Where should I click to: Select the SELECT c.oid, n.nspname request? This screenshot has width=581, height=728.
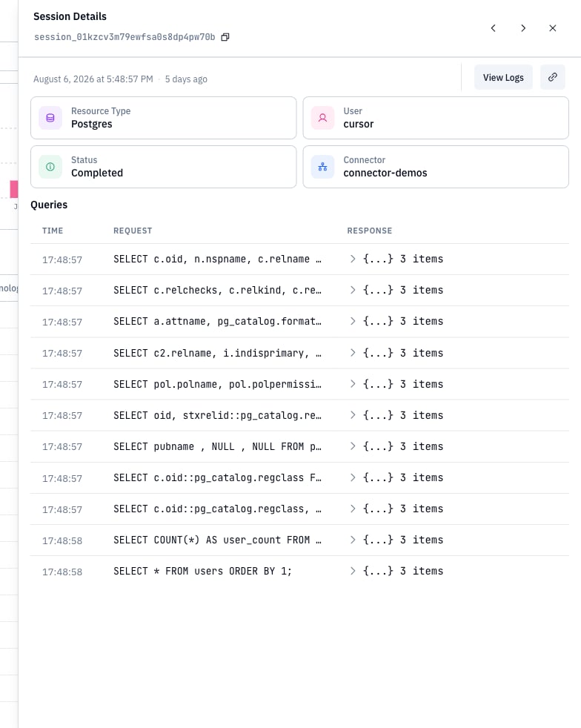(x=217, y=259)
